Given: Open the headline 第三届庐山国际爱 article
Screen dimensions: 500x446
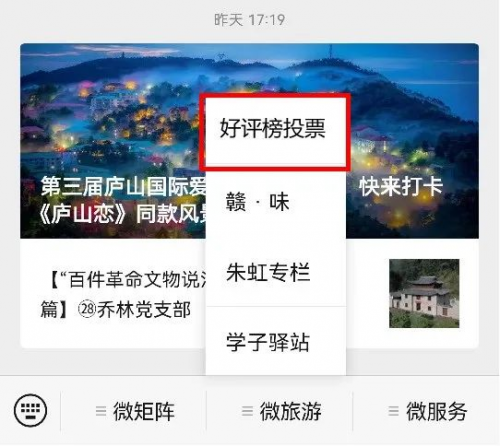Looking at the screenshot, I should [123, 186].
